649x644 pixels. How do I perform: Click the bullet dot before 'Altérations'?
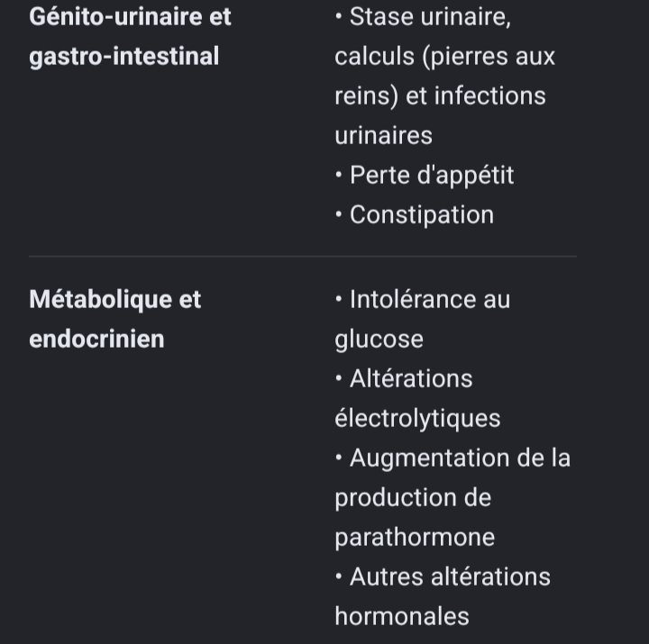(339, 378)
